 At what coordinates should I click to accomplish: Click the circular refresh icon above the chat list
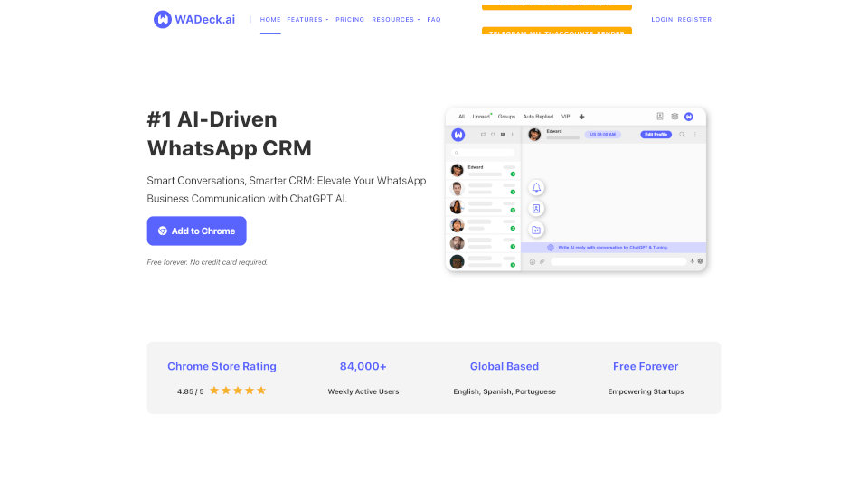pos(493,135)
